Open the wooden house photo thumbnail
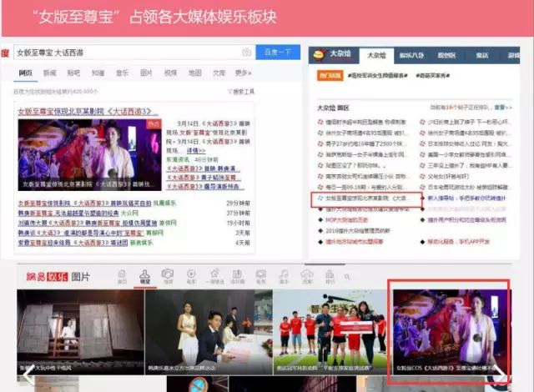This screenshot has height=392, width=534. pyautogui.click(x=80, y=332)
